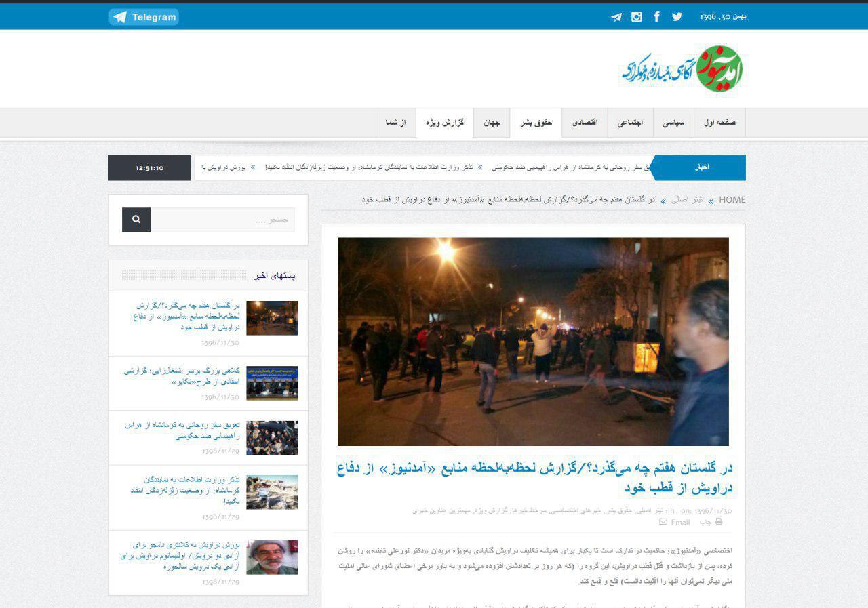Click the Telegram button in the top bar
The height and width of the screenshot is (608, 868).
144,17
